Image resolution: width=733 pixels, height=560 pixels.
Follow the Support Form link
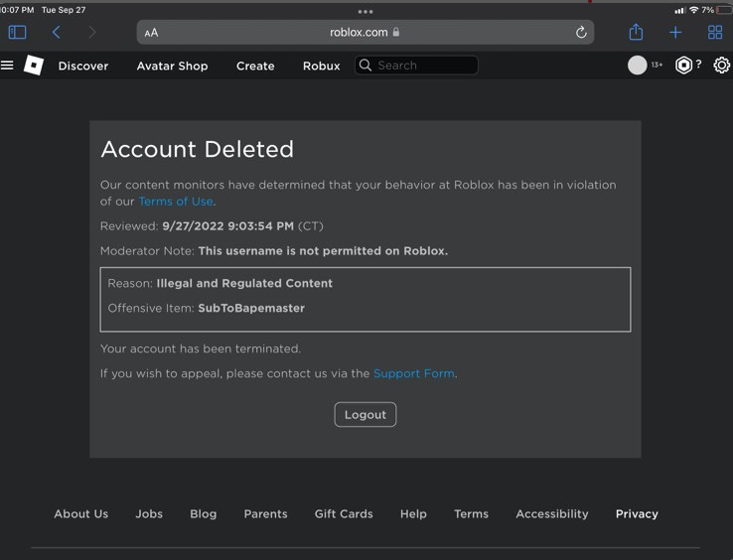pos(414,373)
